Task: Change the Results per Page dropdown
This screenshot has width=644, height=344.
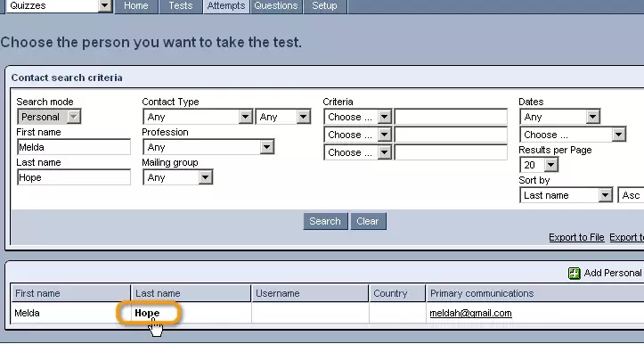Action: (x=539, y=165)
